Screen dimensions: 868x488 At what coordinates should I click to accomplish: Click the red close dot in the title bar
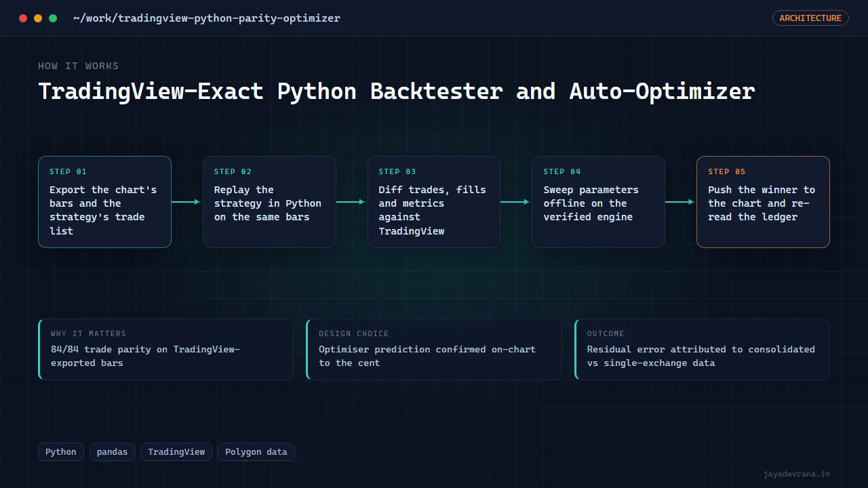[x=23, y=18]
